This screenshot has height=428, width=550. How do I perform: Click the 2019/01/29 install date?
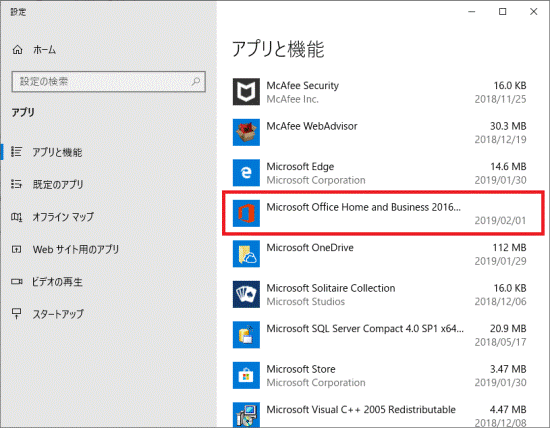(500, 261)
